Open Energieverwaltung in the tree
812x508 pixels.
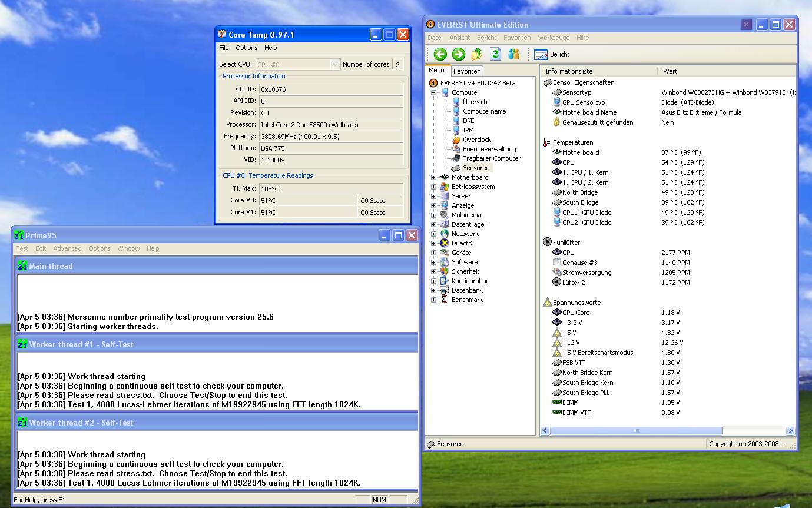[x=489, y=149]
